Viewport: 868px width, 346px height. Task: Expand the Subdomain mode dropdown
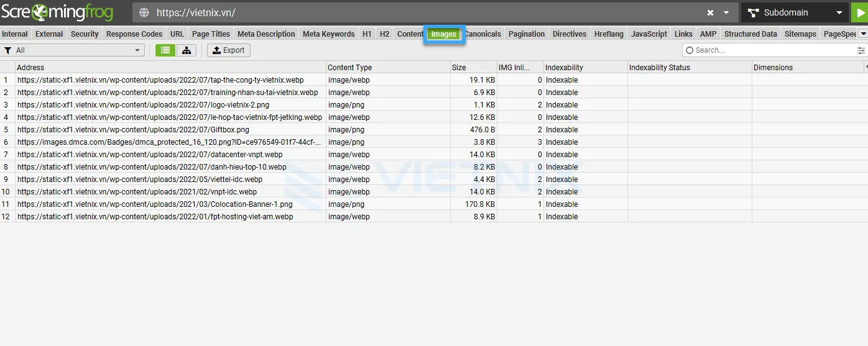[x=839, y=12]
